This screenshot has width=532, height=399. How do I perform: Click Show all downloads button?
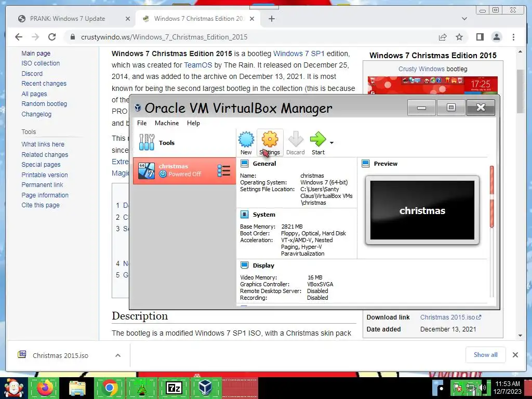(486, 355)
